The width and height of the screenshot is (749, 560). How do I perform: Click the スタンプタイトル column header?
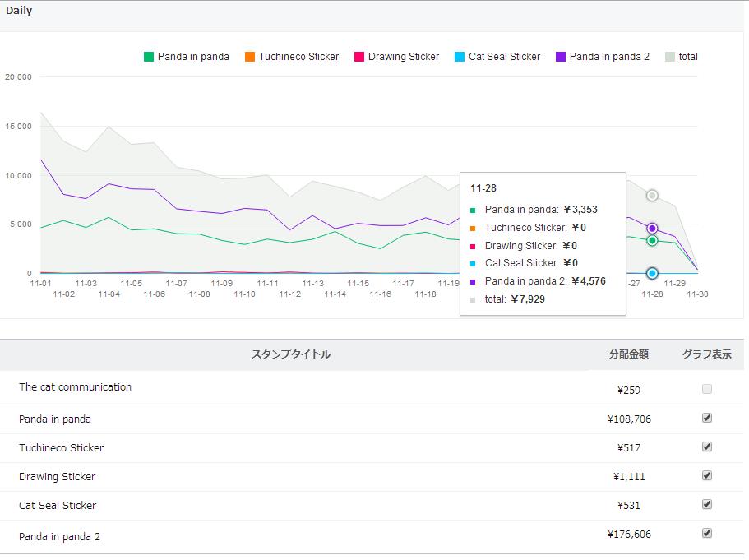click(290, 354)
